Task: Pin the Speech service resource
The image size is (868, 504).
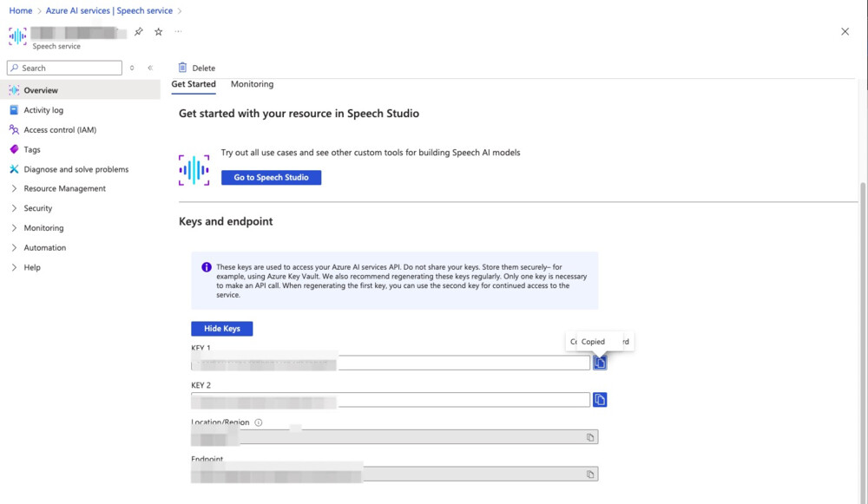Action: coord(137,30)
